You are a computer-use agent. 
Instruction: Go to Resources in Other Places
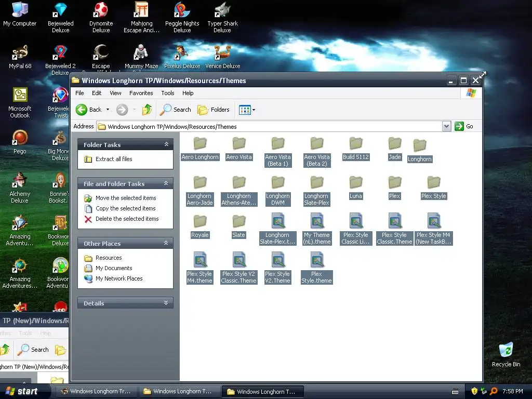click(109, 258)
